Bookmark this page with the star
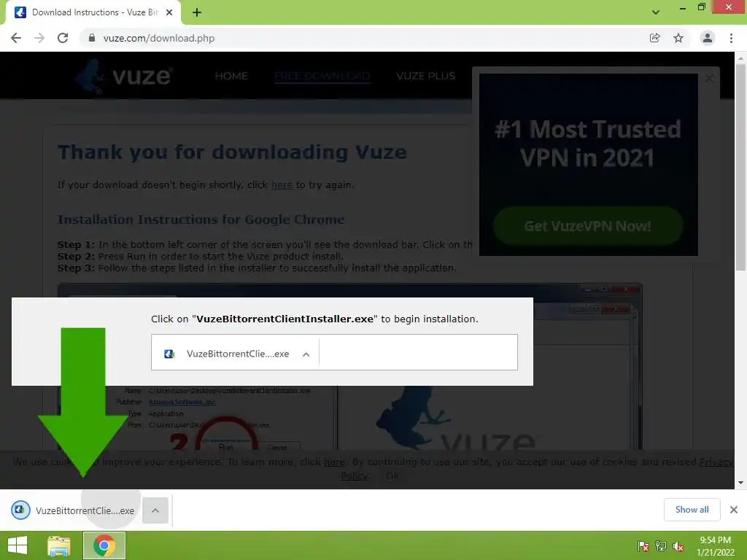Image resolution: width=747 pixels, height=560 pixels. point(678,38)
